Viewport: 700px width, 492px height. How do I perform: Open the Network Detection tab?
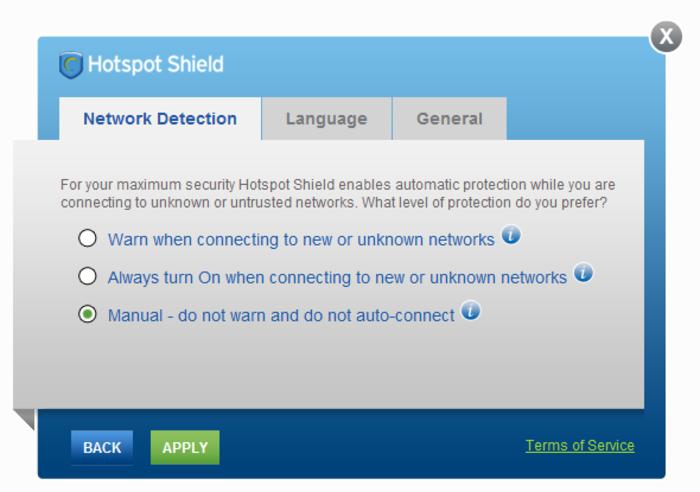point(160,119)
